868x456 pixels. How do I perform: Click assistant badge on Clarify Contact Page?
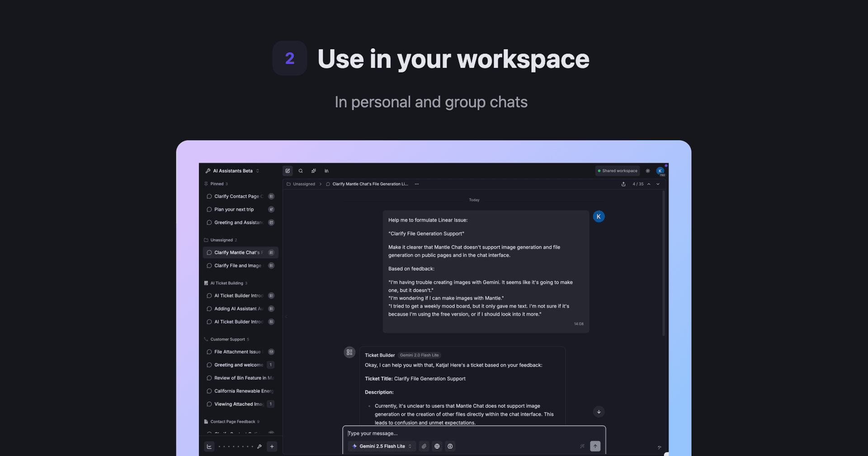pyautogui.click(x=271, y=196)
